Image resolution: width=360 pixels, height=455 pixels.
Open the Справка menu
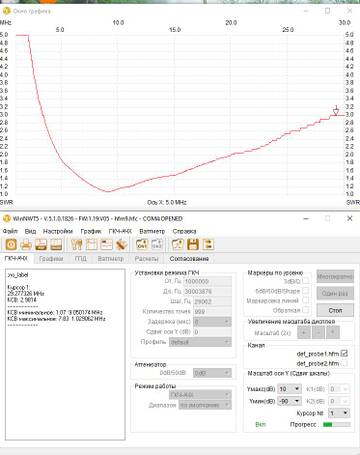(184, 231)
